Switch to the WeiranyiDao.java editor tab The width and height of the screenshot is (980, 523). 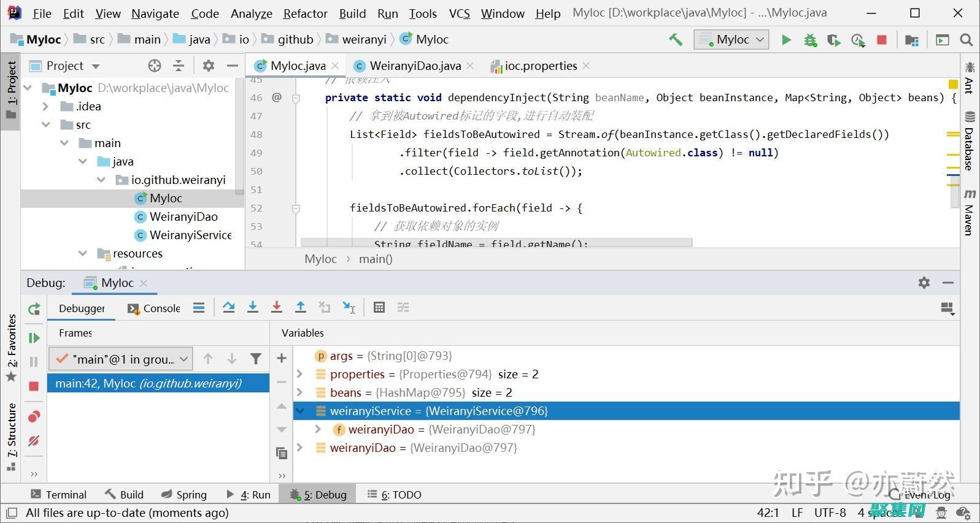[415, 66]
